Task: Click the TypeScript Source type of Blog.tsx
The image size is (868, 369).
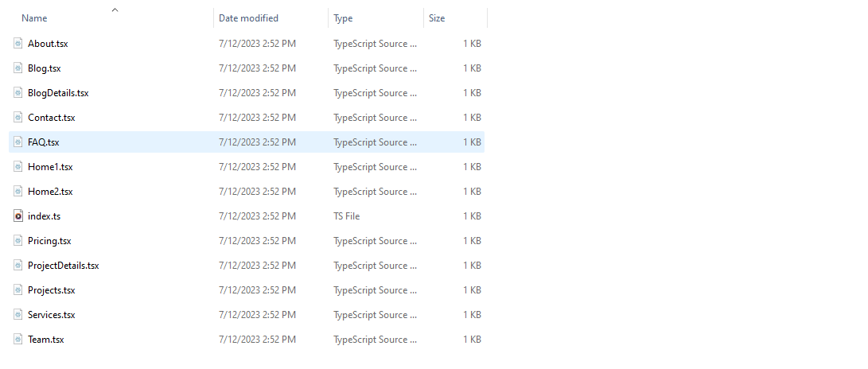Action: 376,68
